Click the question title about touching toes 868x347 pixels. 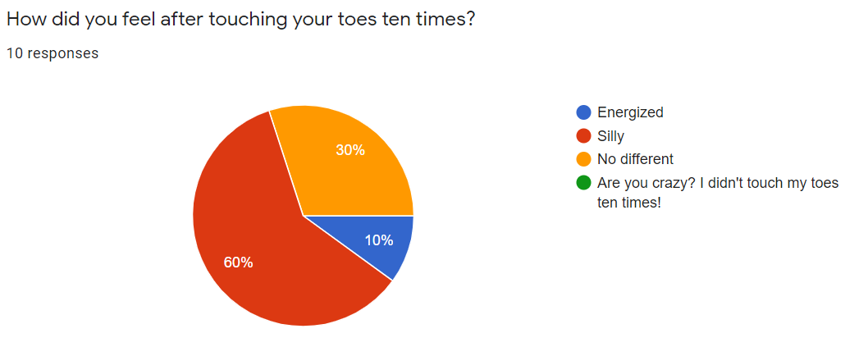240,20
